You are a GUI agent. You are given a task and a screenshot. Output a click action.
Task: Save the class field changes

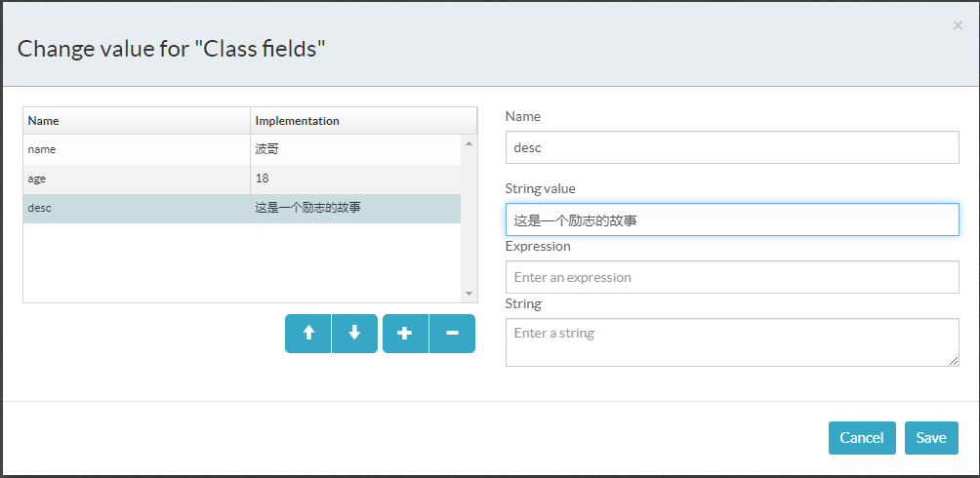coord(931,438)
